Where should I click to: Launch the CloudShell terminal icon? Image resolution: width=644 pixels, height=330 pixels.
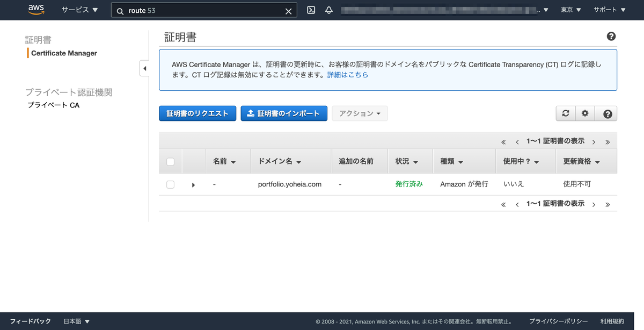pyautogui.click(x=311, y=10)
